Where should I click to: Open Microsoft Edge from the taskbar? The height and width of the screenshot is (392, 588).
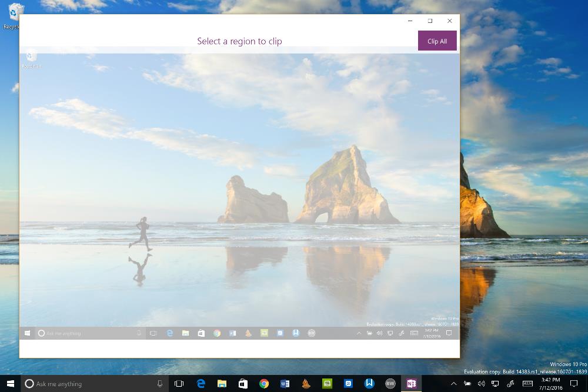tap(201, 383)
